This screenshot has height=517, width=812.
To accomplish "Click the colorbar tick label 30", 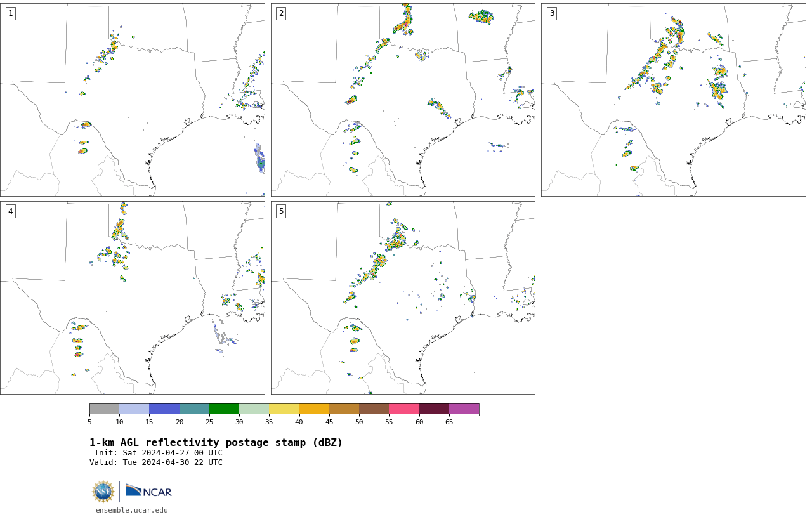I will [x=239, y=422].
